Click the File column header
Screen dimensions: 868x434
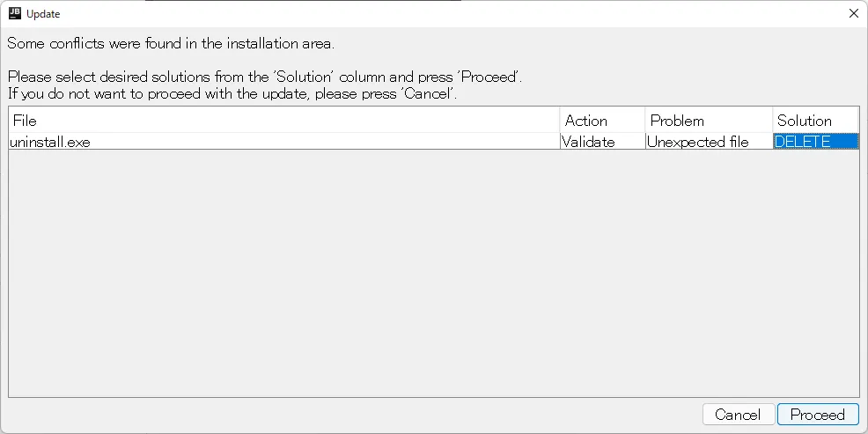283,121
